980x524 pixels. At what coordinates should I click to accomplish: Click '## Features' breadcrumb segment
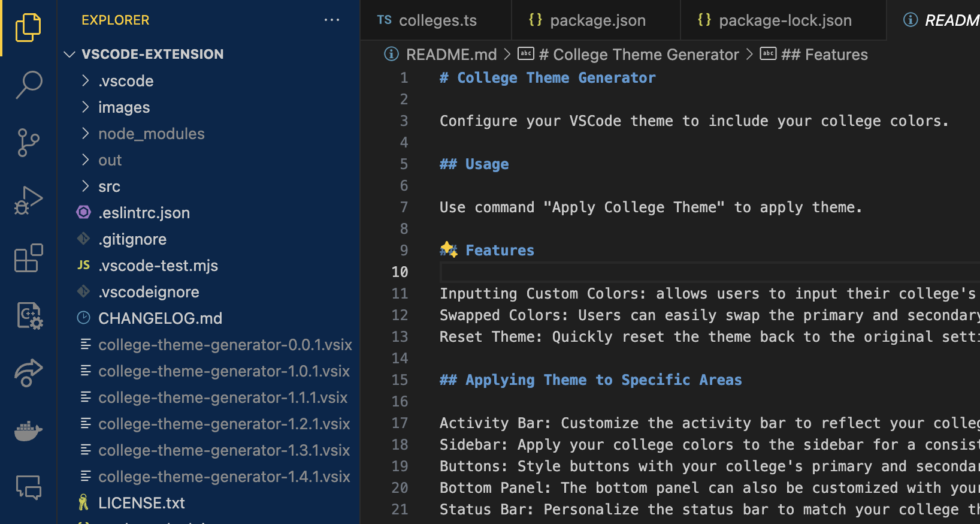click(x=824, y=55)
